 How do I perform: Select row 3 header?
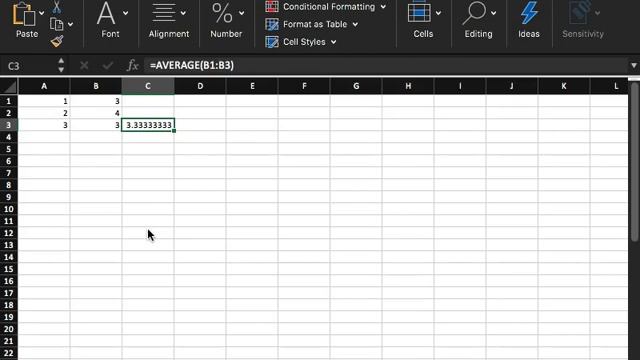point(9,125)
